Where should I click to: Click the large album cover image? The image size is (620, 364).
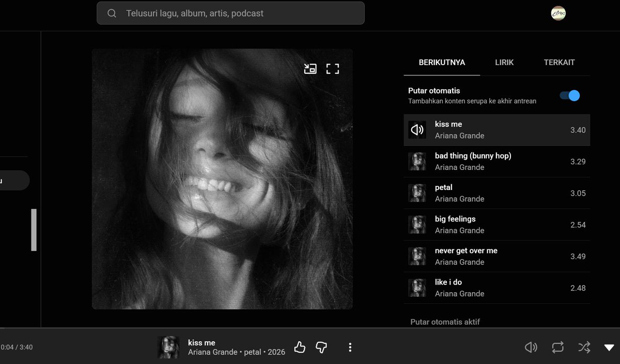222,179
